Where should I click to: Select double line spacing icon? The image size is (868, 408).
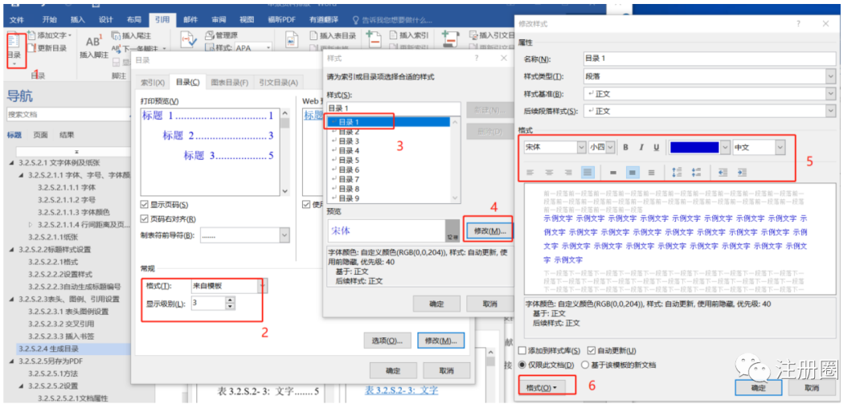pyautogui.click(x=652, y=173)
